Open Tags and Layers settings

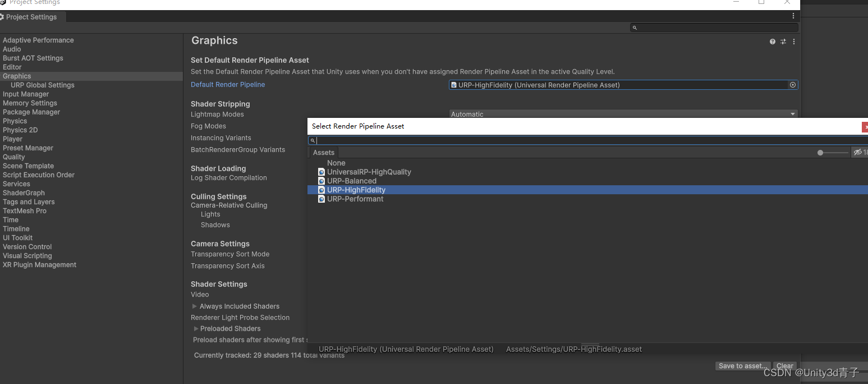29,202
